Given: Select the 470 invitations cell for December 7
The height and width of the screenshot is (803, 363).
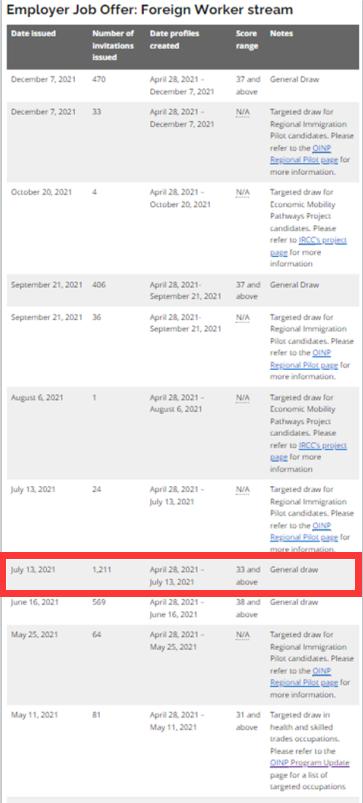Looking at the screenshot, I should point(98,80).
